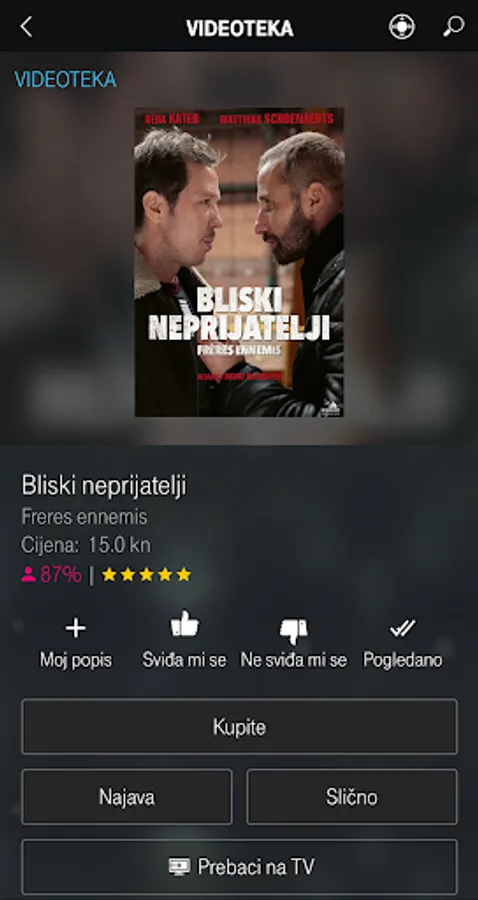Go back using the arrow icon
Viewport: 478px width, 900px height.
26,26
